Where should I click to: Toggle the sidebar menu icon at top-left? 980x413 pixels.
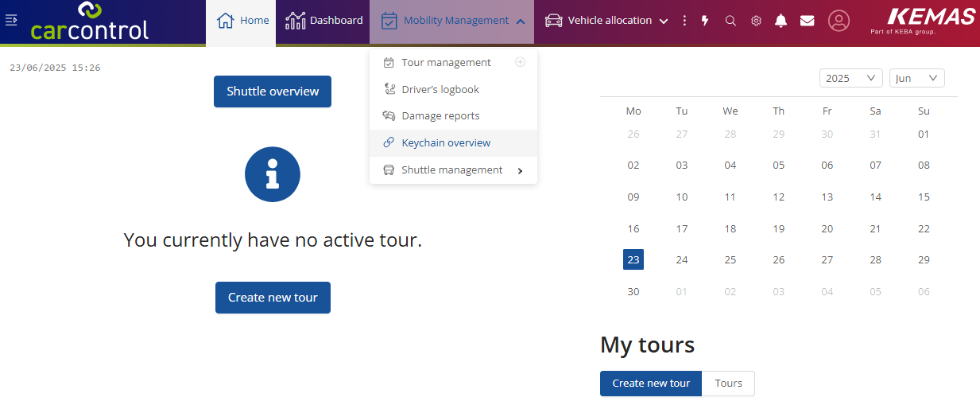click(x=11, y=20)
